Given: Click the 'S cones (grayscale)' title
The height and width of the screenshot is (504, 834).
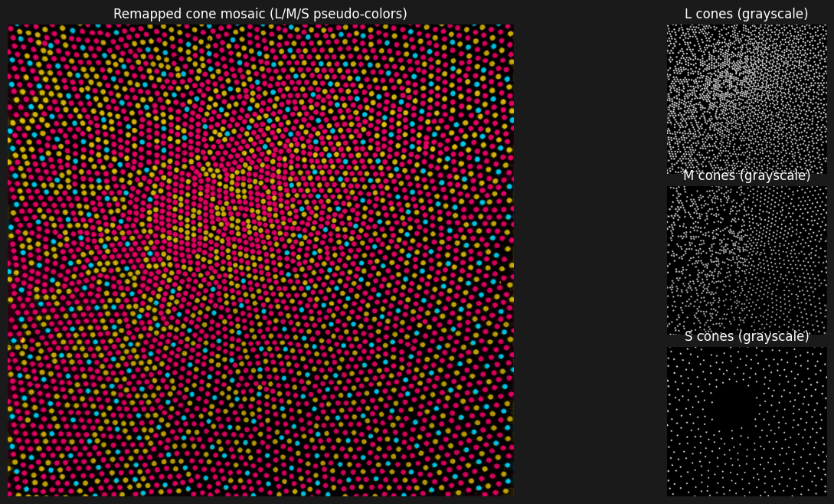Looking at the screenshot, I should [746, 336].
